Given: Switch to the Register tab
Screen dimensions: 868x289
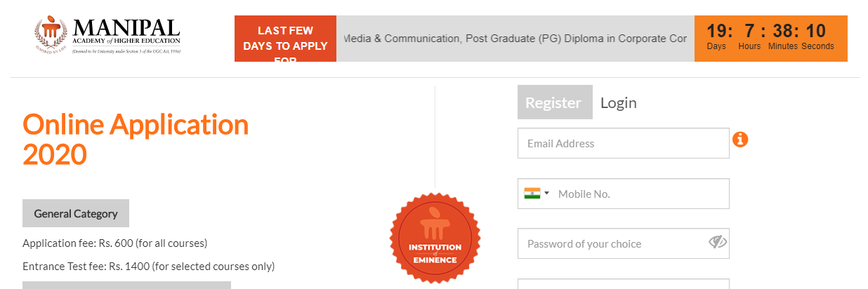Looking at the screenshot, I should point(554,102).
